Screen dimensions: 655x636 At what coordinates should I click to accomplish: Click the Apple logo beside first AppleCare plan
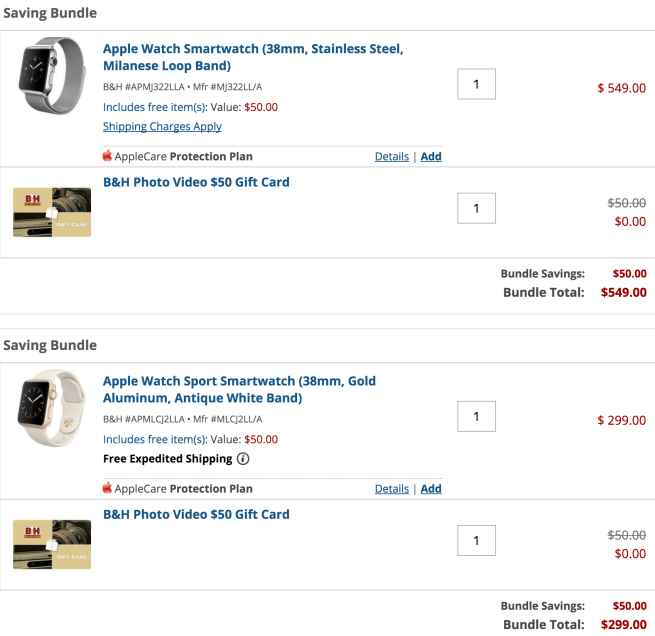click(x=108, y=156)
